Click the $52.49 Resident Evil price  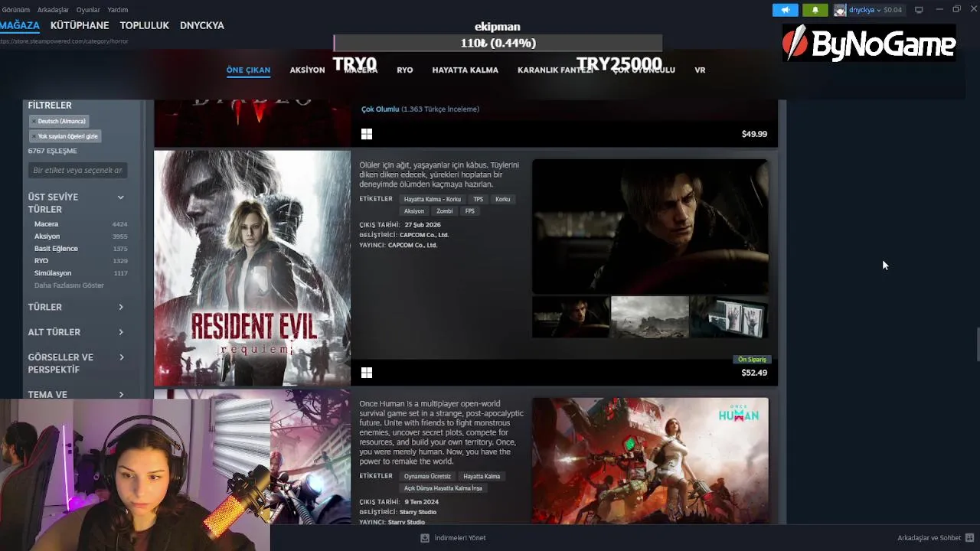click(754, 373)
